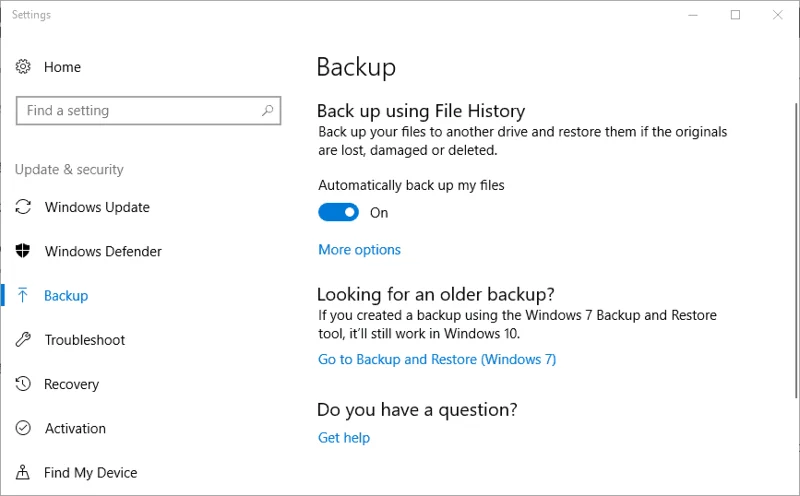Screen dimensions: 800x496
Task: Open the Home settings page
Action: pyautogui.click(x=62, y=67)
